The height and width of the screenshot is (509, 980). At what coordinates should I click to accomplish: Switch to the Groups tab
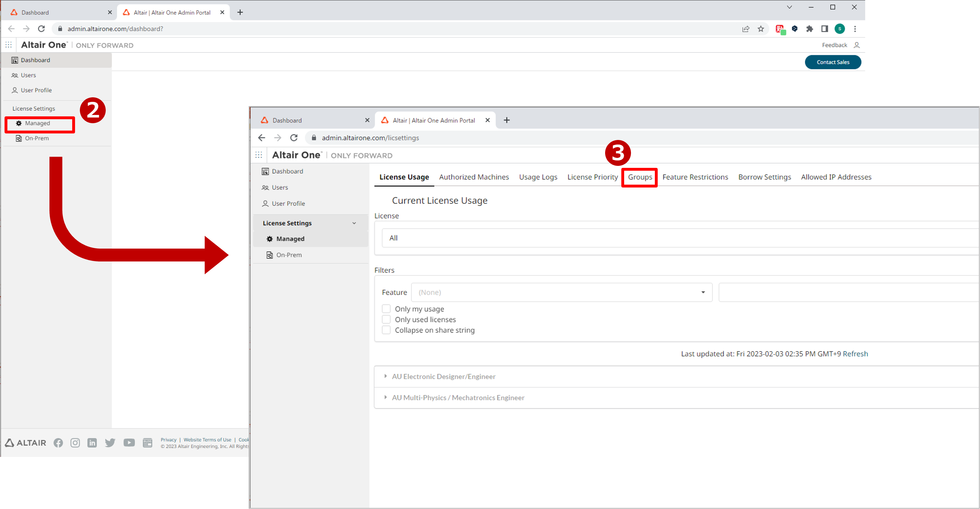click(x=640, y=177)
